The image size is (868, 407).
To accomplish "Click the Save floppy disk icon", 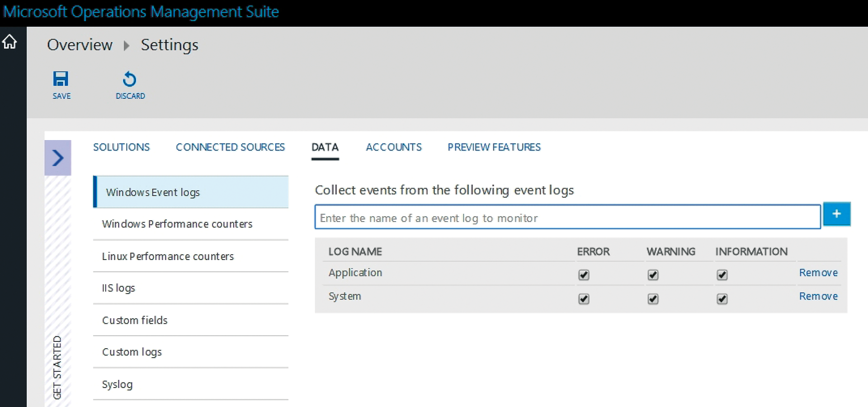I will [x=61, y=79].
